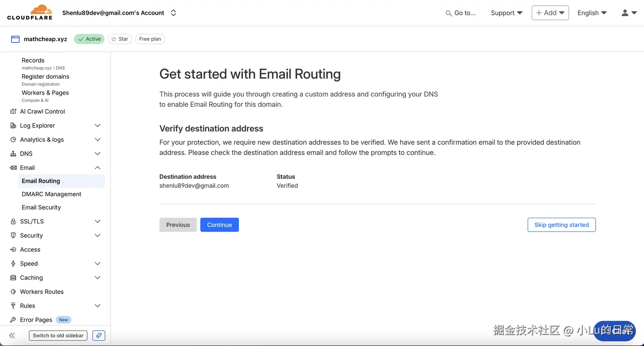The width and height of the screenshot is (644, 346).
Task: Select Email Security in the sidebar
Action: pos(41,207)
